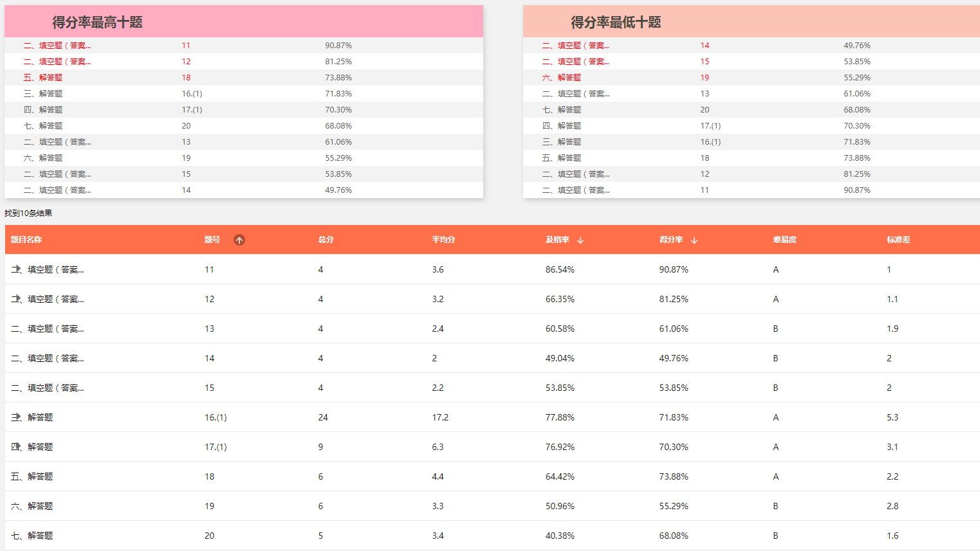The height and width of the screenshot is (551, 980).
Task: Click the 题号 ascending sort arrow icon
Action: [x=239, y=240]
